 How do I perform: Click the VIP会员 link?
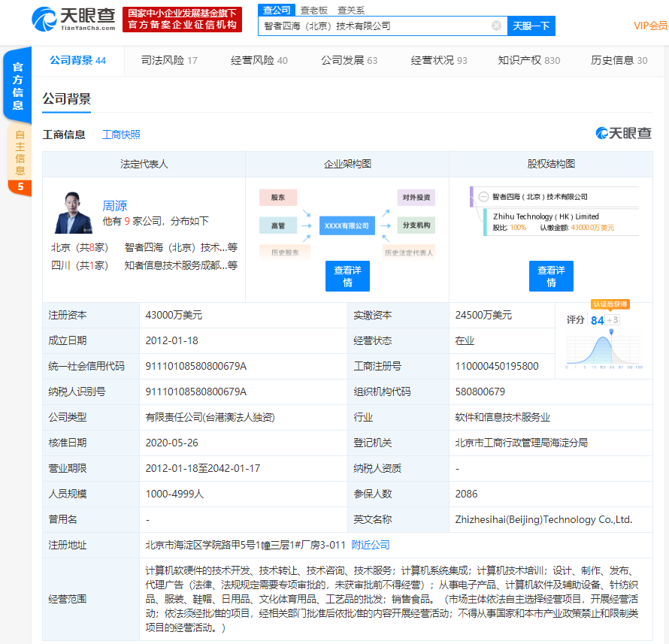coord(649,26)
